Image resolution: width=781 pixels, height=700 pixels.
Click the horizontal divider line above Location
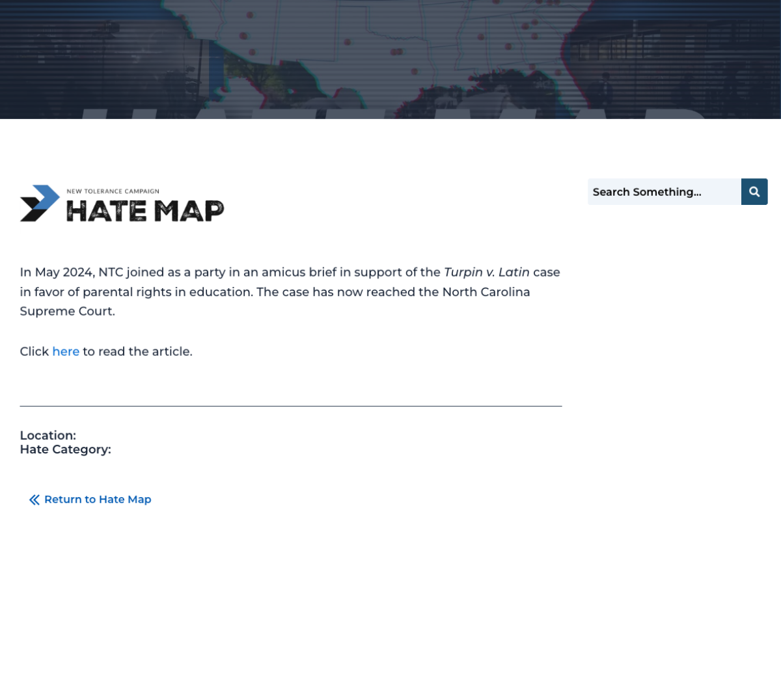tap(291, 406)
